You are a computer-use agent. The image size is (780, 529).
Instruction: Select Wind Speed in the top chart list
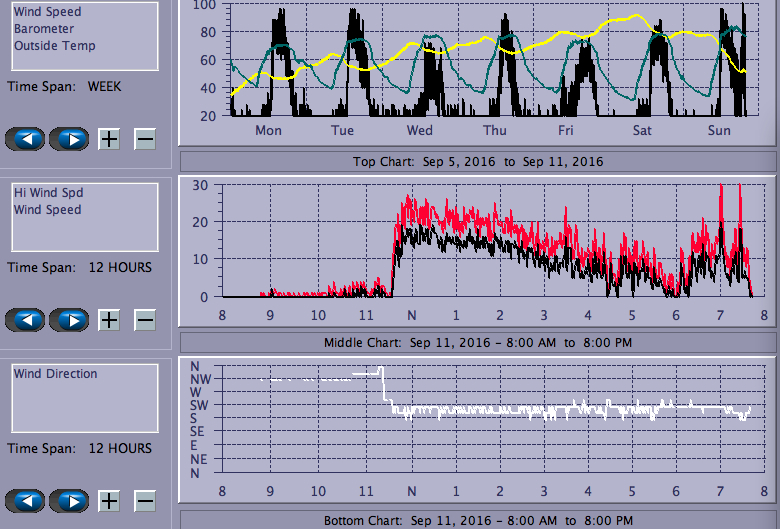point(48,12)
